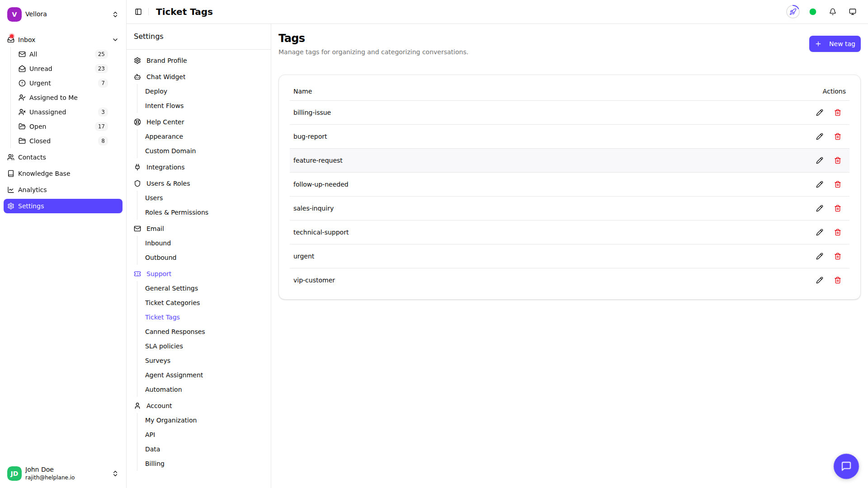Open Custom Domain settings

click(170, 151)
